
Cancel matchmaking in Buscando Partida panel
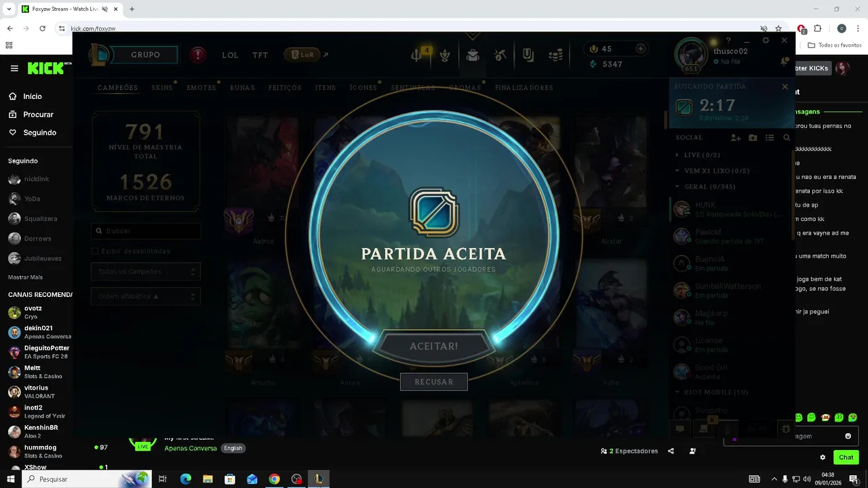click(785, 87)
